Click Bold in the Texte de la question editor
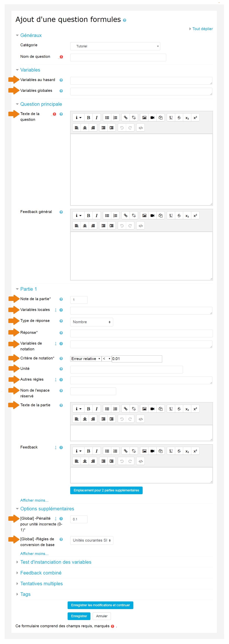 (88, 117)
